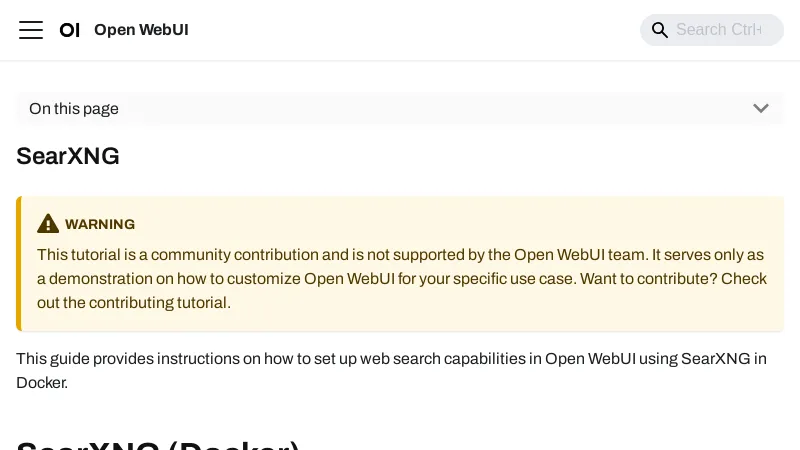Viewport: 800px width, 450px height.
Task: Click the warning triangle icon
Action: pyautogui.click(x=48, y=224)
